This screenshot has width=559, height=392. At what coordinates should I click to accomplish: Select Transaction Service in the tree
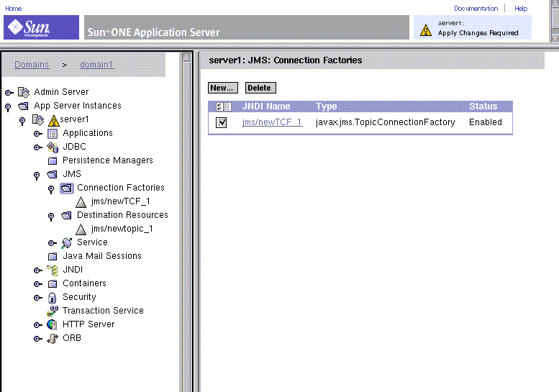(x=103, y=311)
